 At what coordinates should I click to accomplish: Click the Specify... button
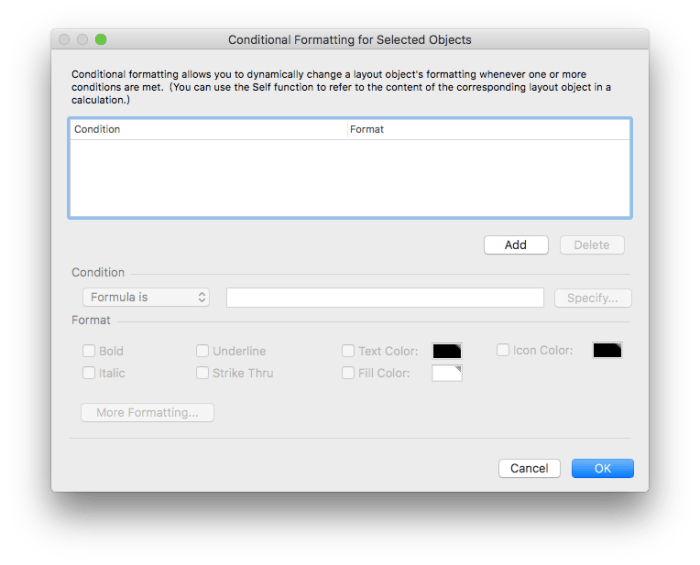tap(592, 298)
